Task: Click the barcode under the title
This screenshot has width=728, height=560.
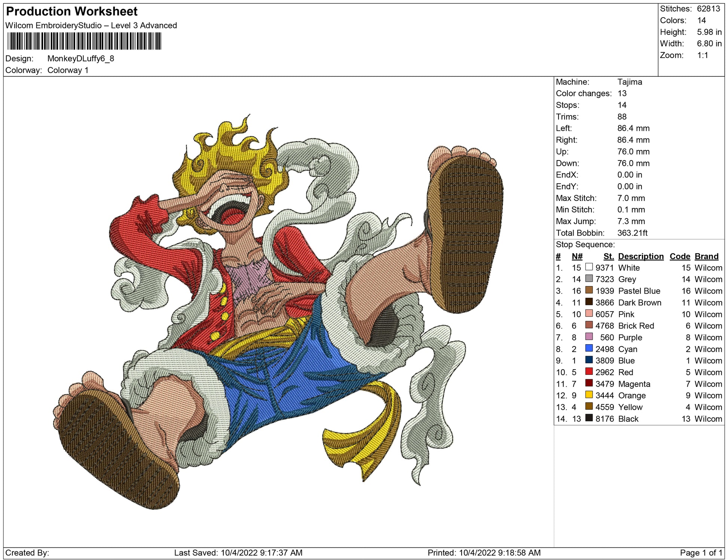Action: 84,41
